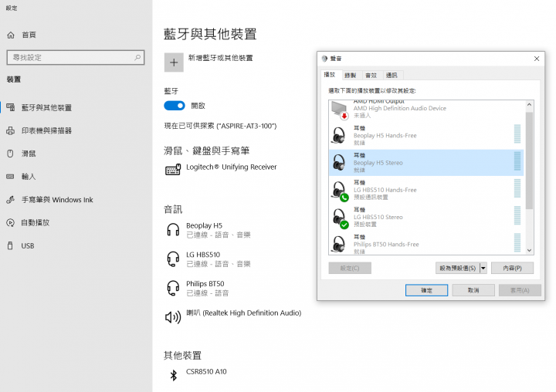556x392 pixels.
Task: Open the 設為預設值 dropdown arrow
Action: 483,268
